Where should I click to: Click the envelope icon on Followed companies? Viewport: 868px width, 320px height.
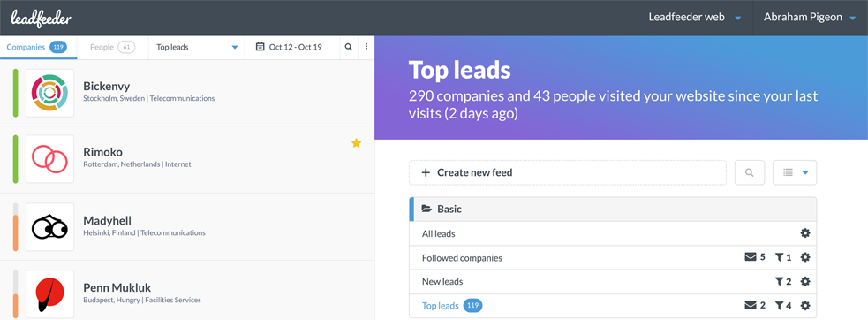pyautogui.click(x=750, y=257)
